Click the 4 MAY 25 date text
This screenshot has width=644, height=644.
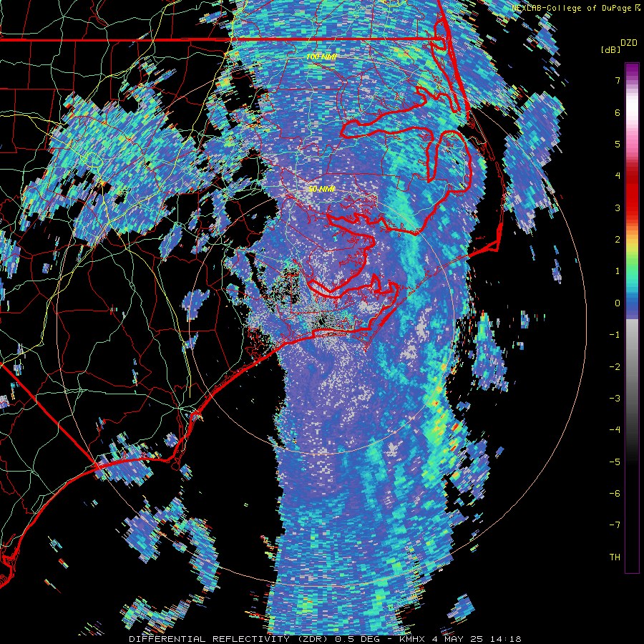tap(457, 639)
